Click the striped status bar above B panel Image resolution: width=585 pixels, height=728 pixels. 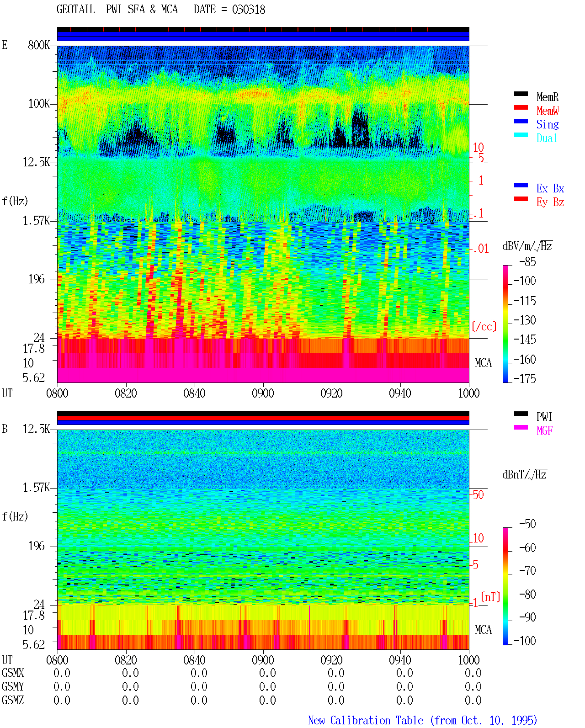[x=263, y=418]
